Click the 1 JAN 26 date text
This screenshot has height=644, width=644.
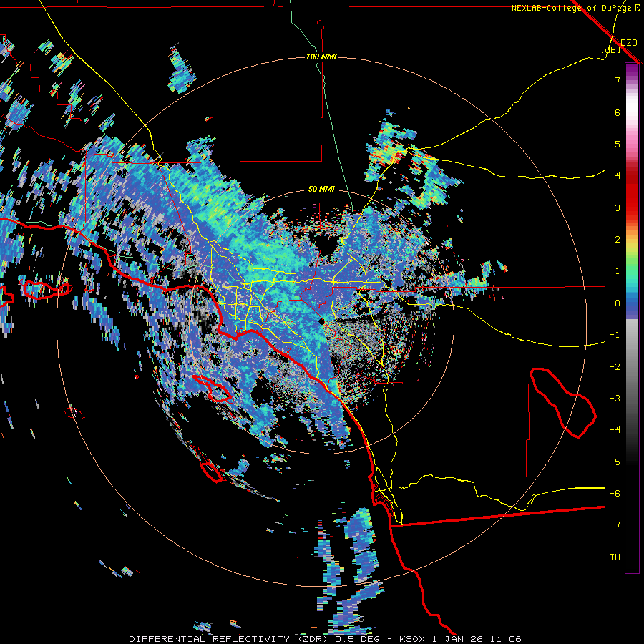click(x=457, y=639)
